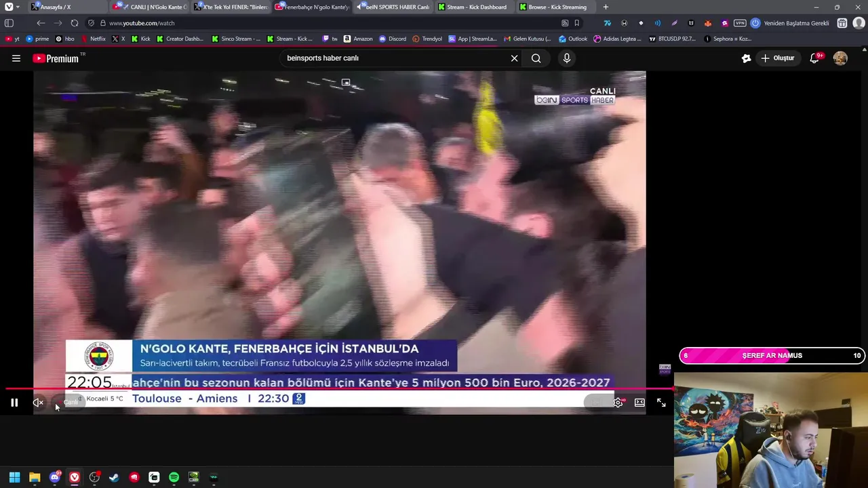The width and height of the screenshot is (868, 488).
Task: Open YouTube guide hamburger menu
Action: click(16, 58)
